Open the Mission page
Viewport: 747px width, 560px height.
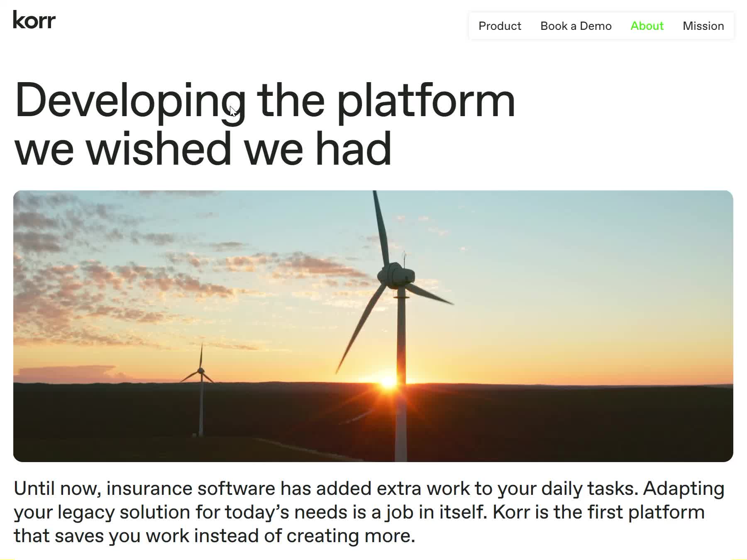[703, 26]
